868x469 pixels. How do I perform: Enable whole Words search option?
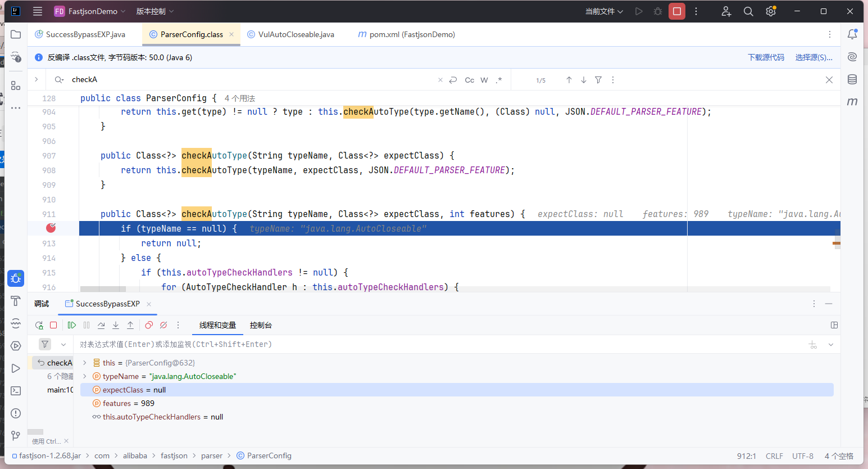pos(484,80)
